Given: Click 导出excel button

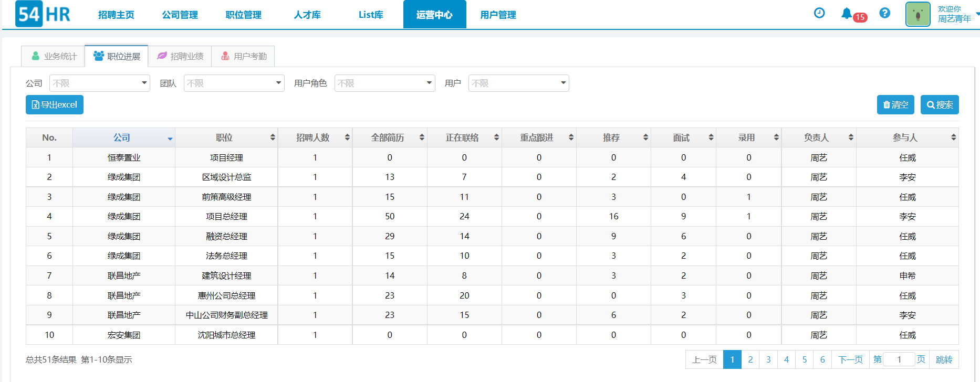Looking at the screenshot, I should coord(55,104).
